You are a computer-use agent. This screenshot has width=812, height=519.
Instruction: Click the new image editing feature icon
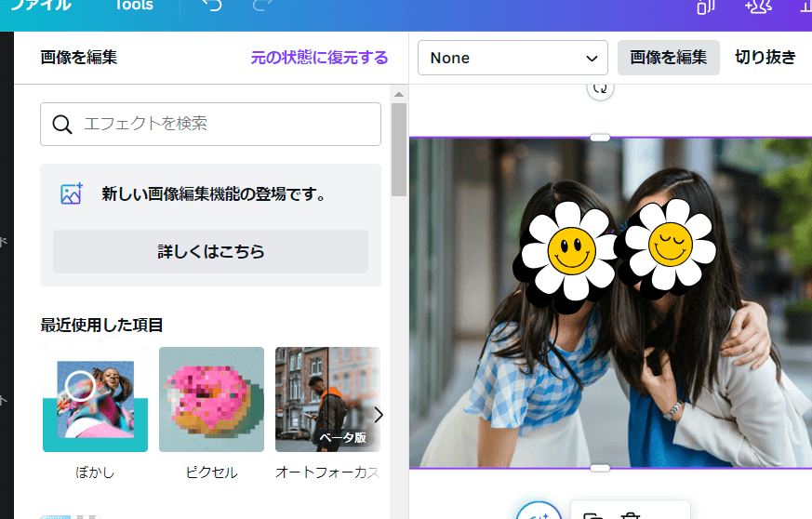(71, 193)
